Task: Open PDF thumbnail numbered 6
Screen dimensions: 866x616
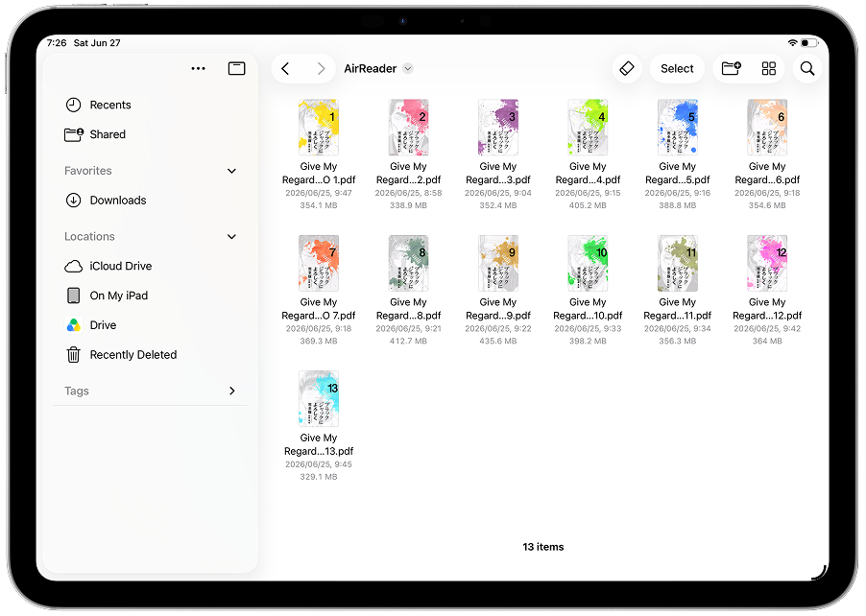Action: click(x=767, y=128)
